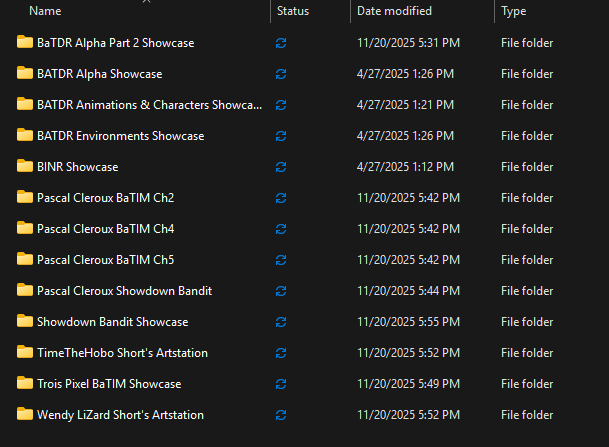The width and height of the screenshot is (609, 447).
Task: Select the BATDR Alpha Showcase folder name
Action: pos(99,74)
